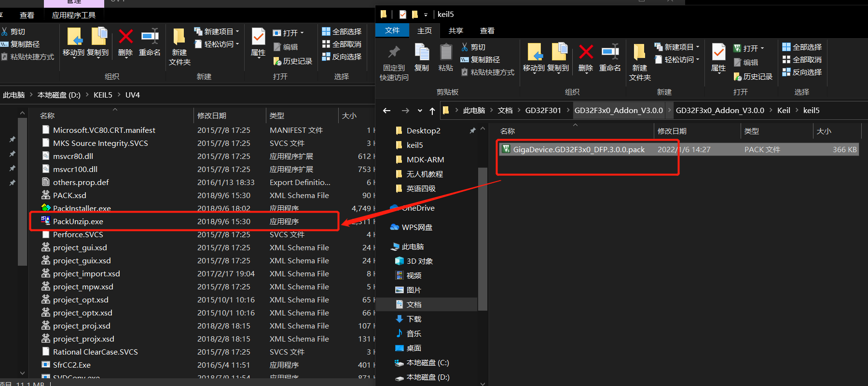Click Invert selection in left UV4 window
The height and width of the screenshot is (386, 868).
[342, 57]
